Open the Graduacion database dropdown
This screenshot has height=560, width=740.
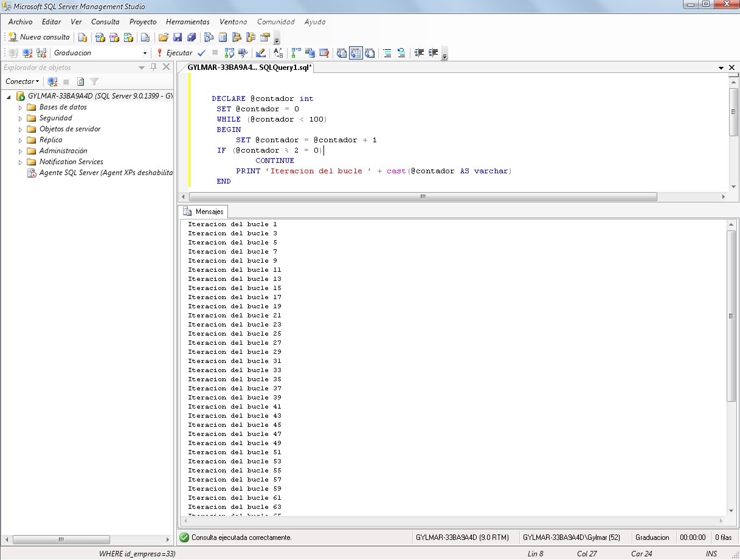coord(144,52)
